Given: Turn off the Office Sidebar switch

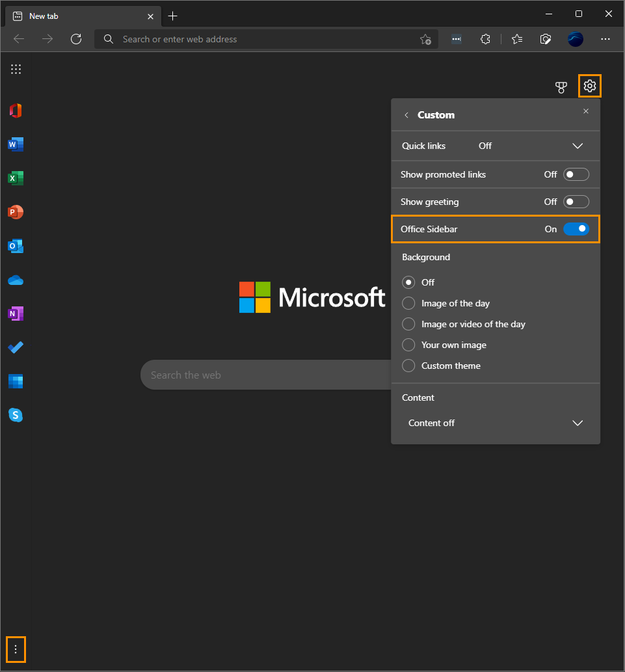Looking at the screenshot, I should [x=576, y=229].
